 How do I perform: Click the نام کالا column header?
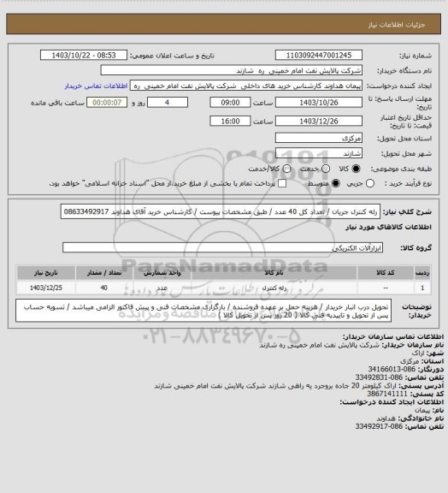coord(274,272)
